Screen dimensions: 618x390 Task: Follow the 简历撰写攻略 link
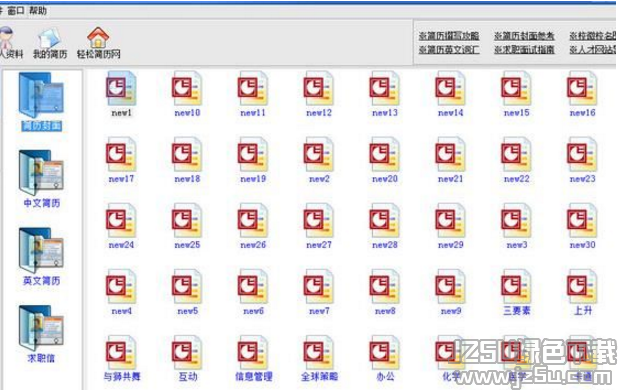pyautogui.click(x=449, y=36)
